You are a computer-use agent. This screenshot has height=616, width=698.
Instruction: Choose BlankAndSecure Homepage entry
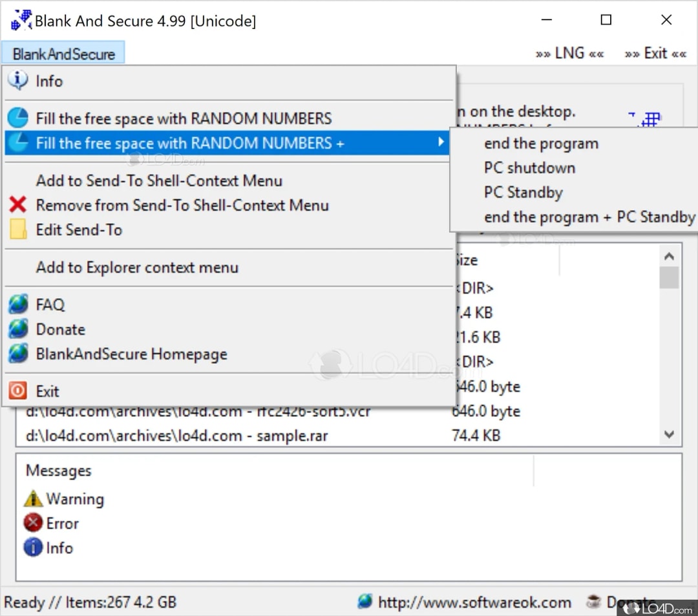(229, 354)
